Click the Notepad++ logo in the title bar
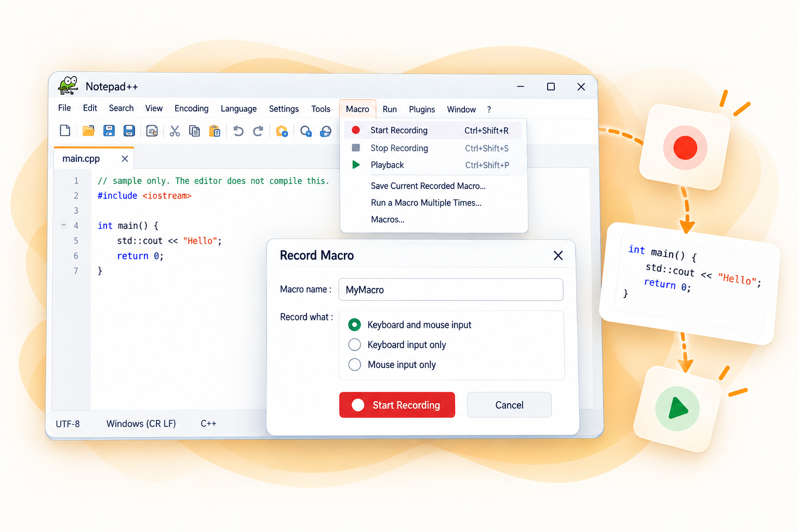798x532 pixels. click(68, 86)
